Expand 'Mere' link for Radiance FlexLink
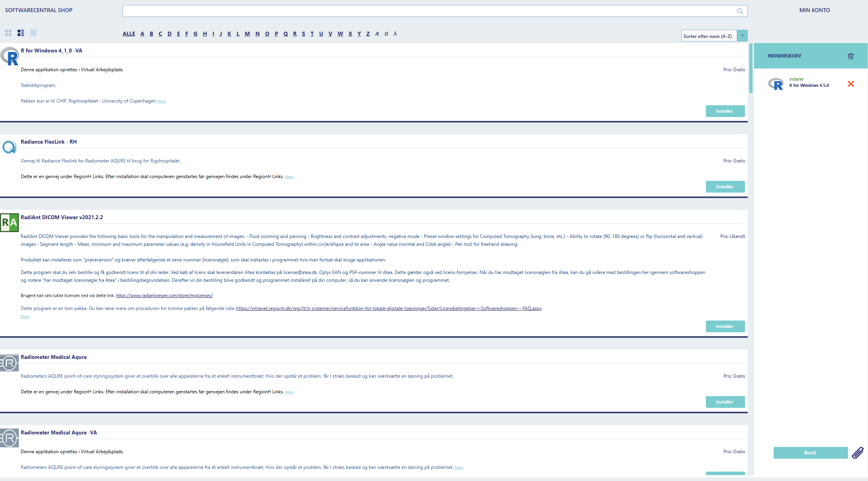This screenshot has width=868, height=481. [289, 177]
